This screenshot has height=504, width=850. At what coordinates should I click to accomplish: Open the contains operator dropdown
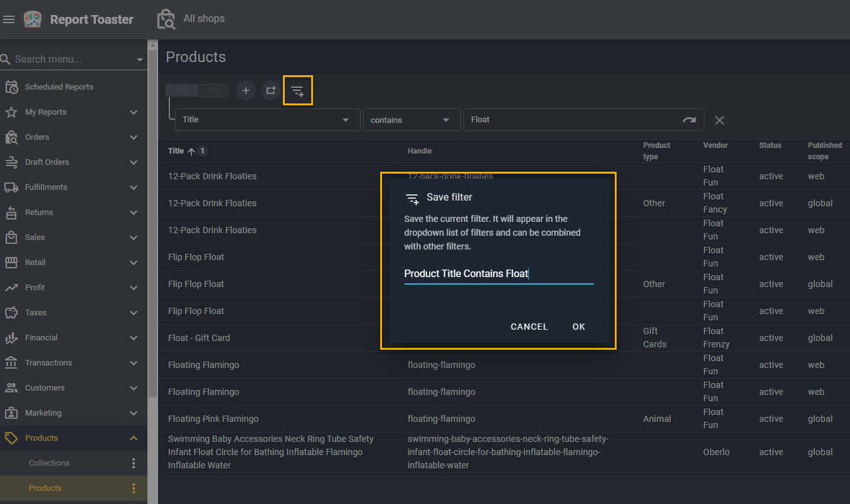pos(446,120)
